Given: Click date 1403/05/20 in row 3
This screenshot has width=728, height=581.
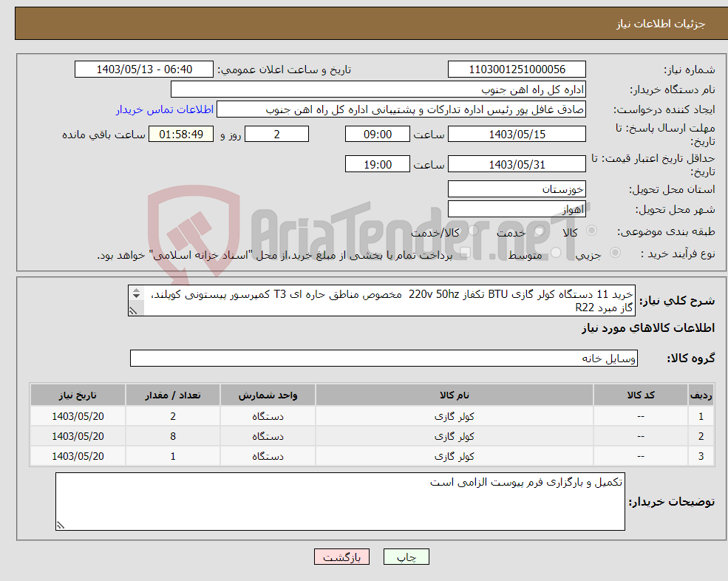Looking at the screenshot, I should tap(78, 456).
